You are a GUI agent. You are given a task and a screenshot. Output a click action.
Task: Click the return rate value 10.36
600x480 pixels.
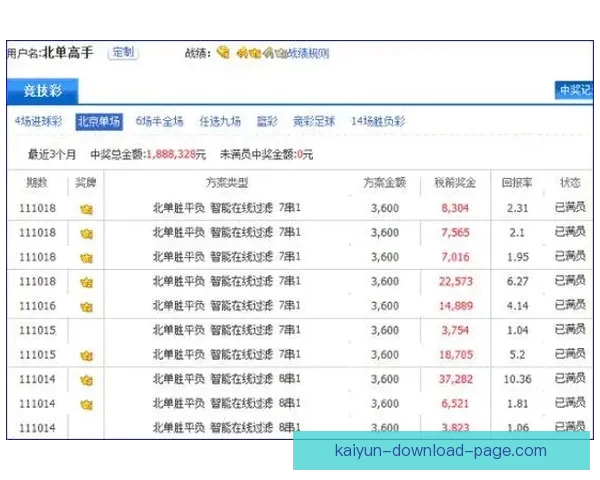point(517,379)
